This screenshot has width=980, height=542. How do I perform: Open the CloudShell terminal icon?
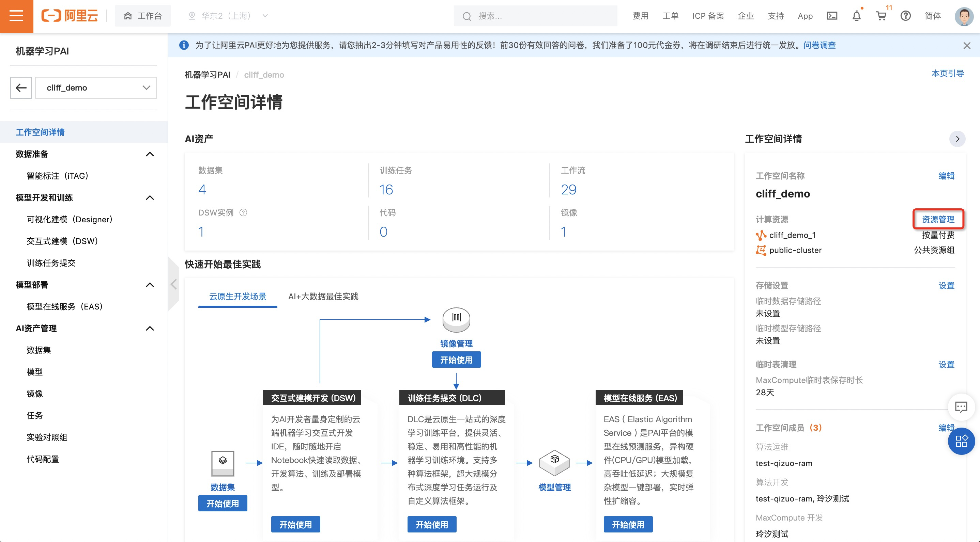tap(832, 16)
